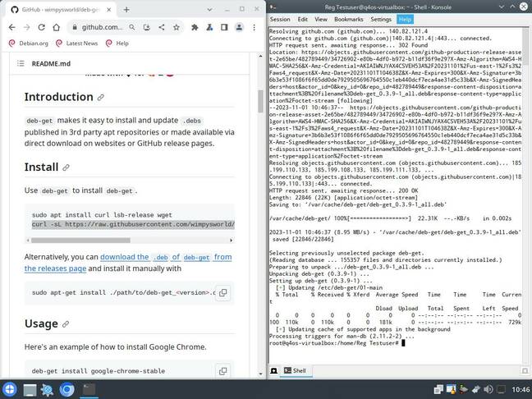
Task: Show desktop via taskbar icon
Action: [x=30, y=390]
